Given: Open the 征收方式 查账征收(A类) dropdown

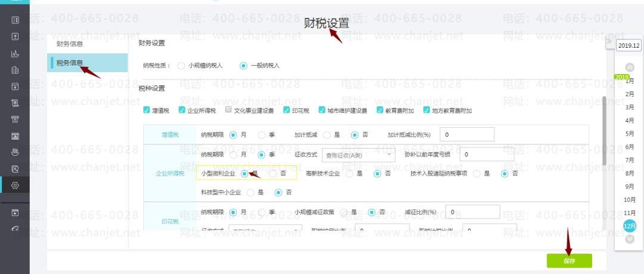Looking at the screenshot, I should click(x=358, y=155).
